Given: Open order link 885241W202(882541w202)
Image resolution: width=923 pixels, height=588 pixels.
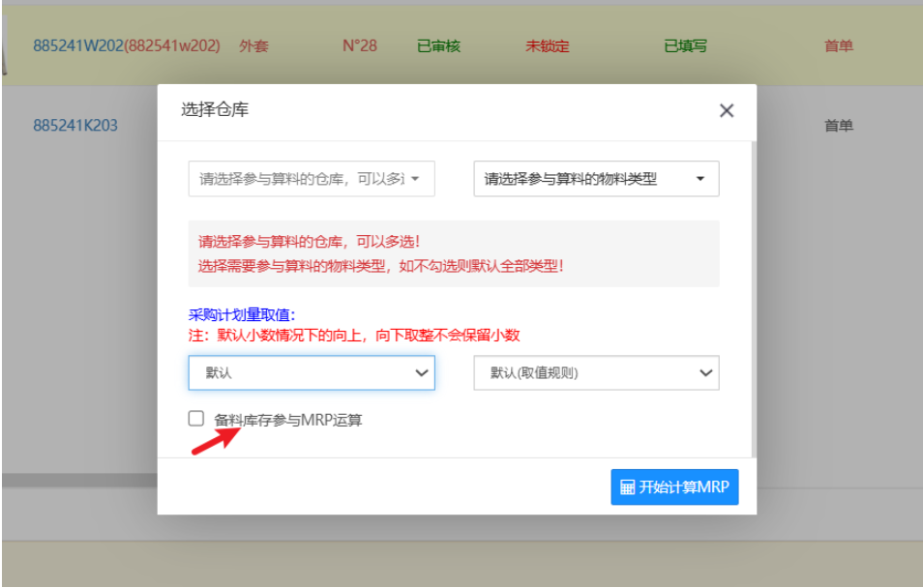Looking at the screenshot, I should 126,45.
